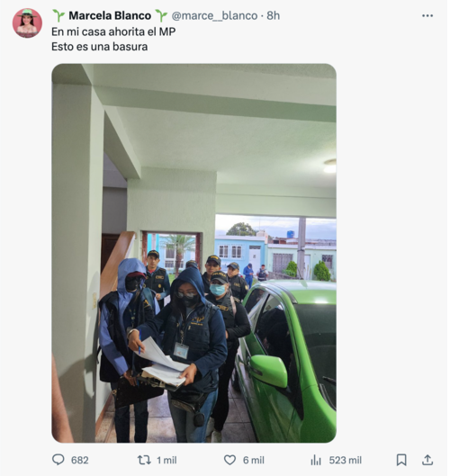Like the tweet with the heart icon
Screen dimensions: 450x476
(x=229, y=460)
